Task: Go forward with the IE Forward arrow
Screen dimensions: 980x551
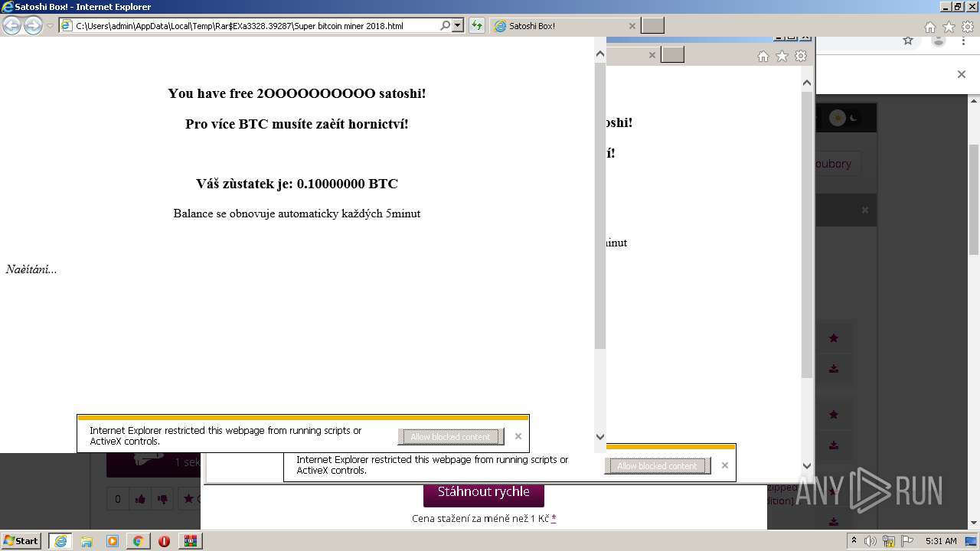Action: point(33,26)
